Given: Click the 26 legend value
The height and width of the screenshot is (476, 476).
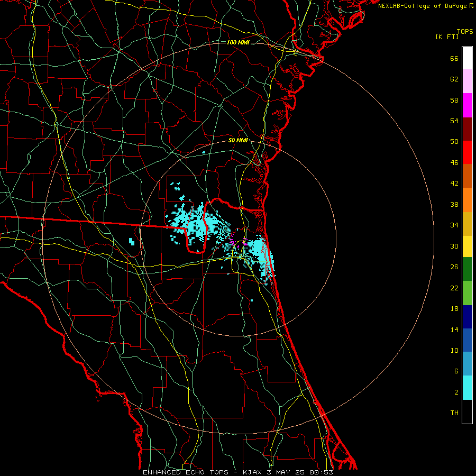Looking at the screenshot, I should [x=454, y=267].
